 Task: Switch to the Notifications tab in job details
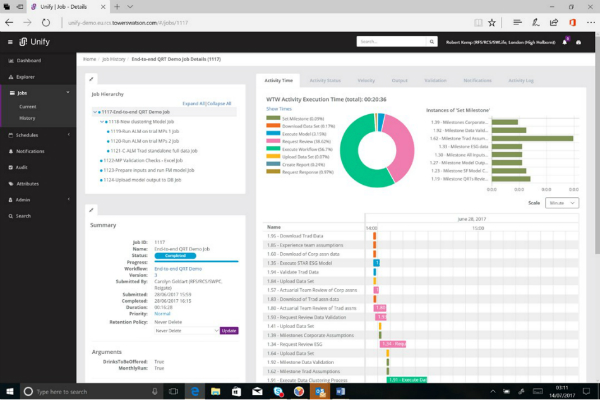click(x=478, y=80)
